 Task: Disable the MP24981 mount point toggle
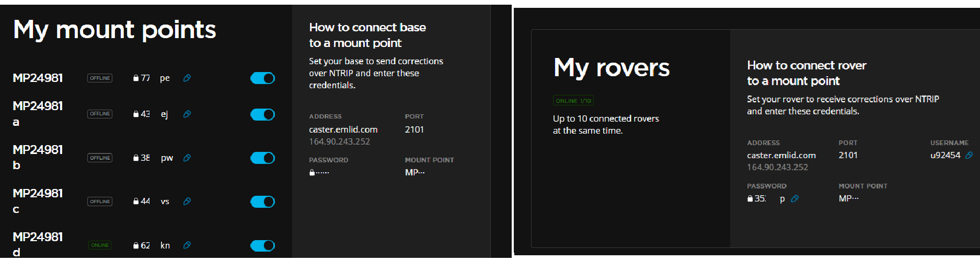(x=262, y=78)
